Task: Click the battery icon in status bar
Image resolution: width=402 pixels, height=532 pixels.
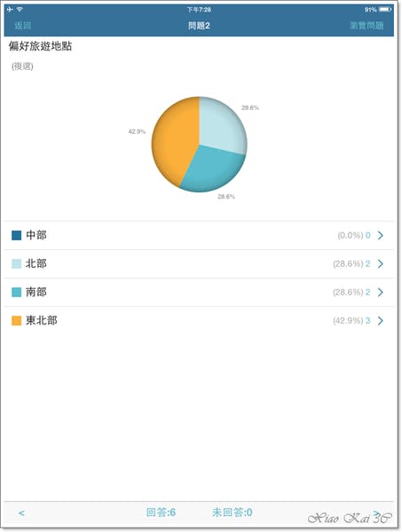Action: [x=385, y=10]
